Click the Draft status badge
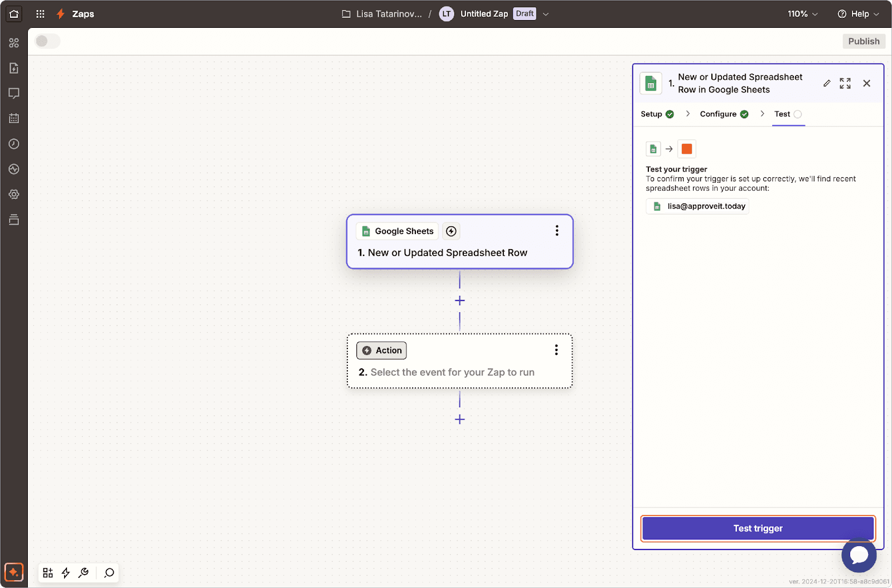 [x=525, y=13]
